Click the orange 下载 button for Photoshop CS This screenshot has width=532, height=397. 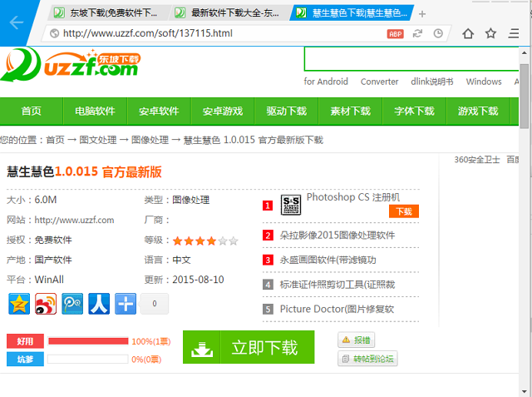(x=404, y=211)
